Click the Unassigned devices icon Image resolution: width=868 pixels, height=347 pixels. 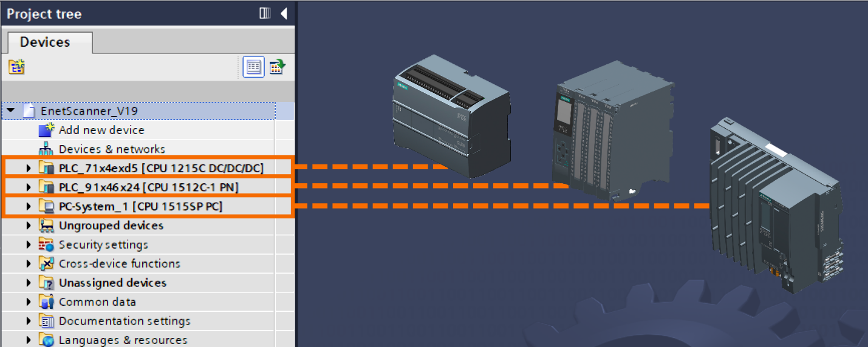pyautogui.click(x=46, y=283)
